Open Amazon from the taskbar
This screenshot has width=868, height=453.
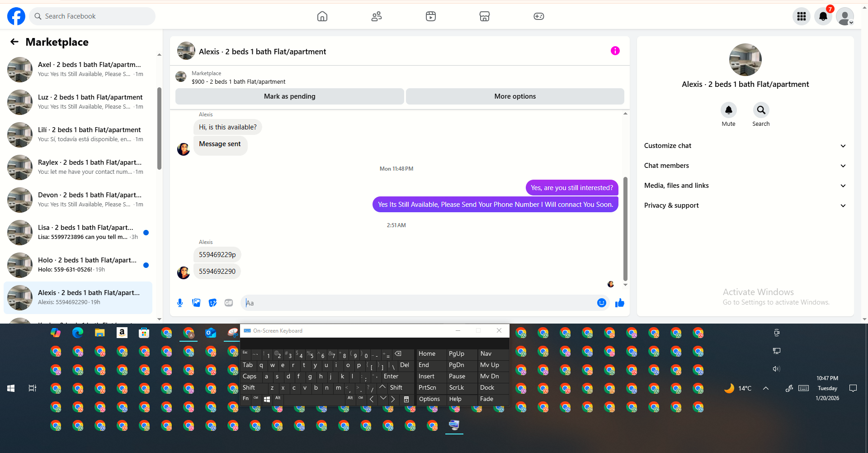coord(122,333)
